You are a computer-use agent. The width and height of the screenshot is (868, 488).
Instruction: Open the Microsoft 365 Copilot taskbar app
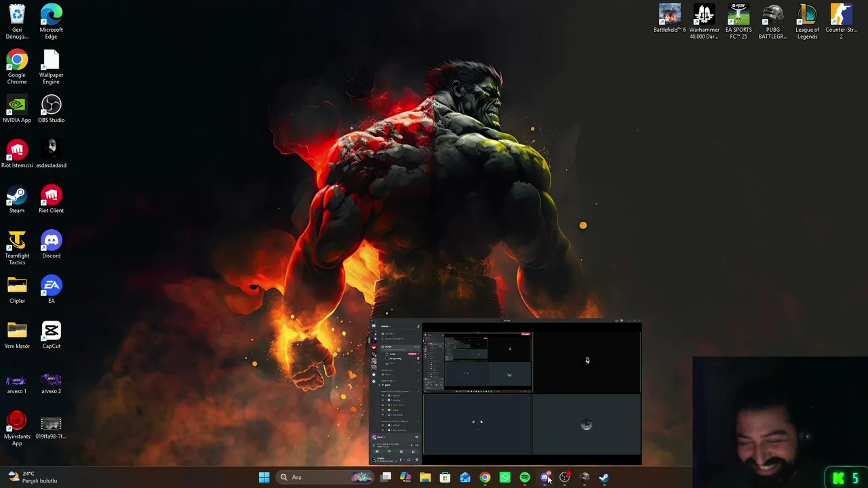pyautogui.click(x=406, y=477)
